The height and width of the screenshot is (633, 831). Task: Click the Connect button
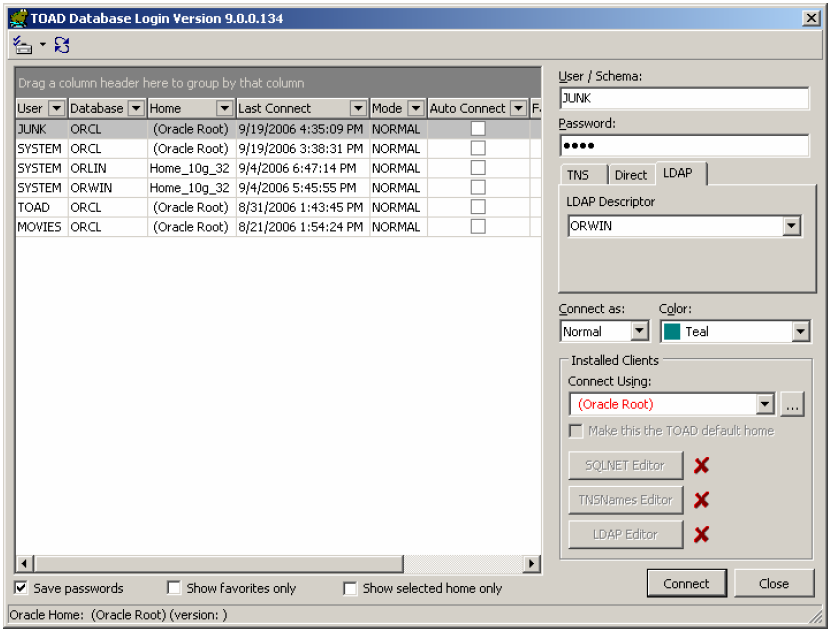(x=687, y=583)
